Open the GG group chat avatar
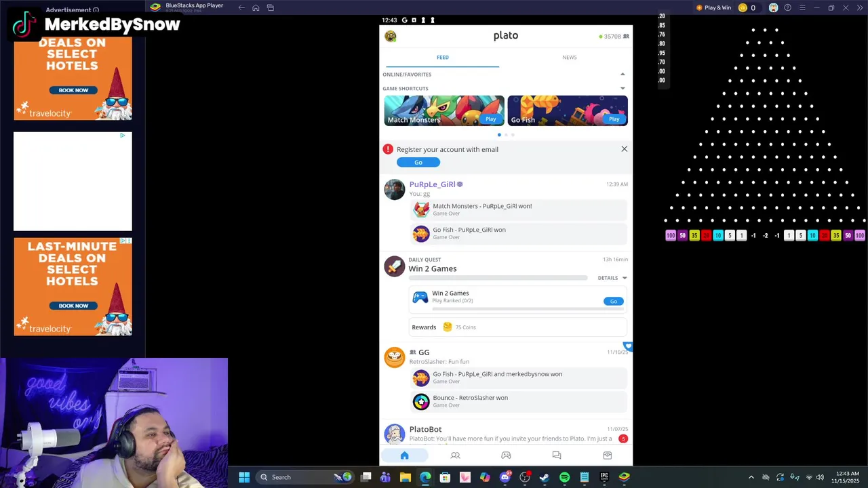 pos(395,357)
